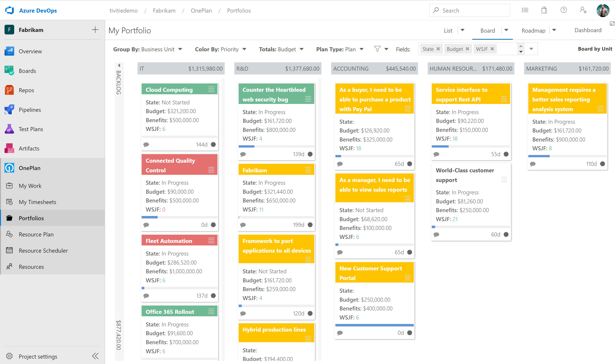Open the Group By Business Unit dropdown
Viewport: 615px width, 364px height.
(181, 49)
